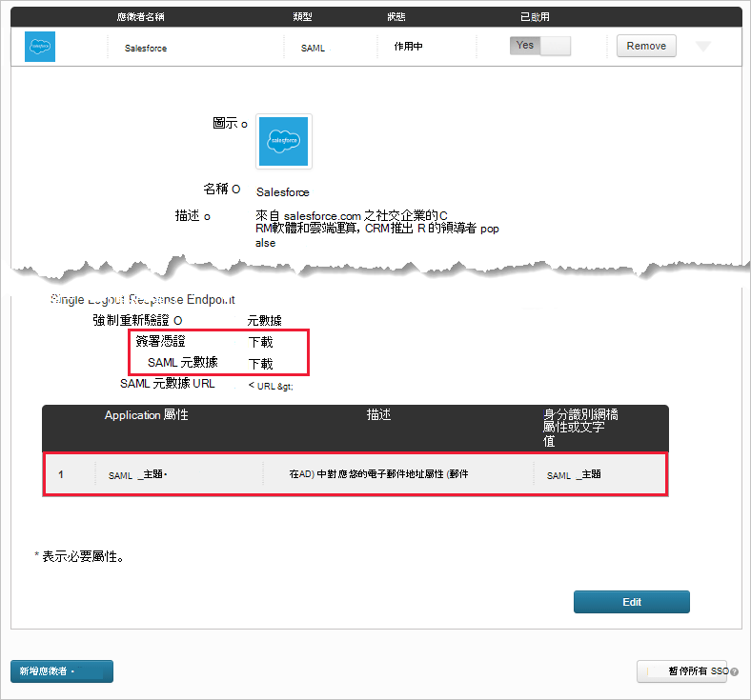751x700 pixels.
Task: Select the SAML _主題 identity bridge value cell
Action: (574, 474)
